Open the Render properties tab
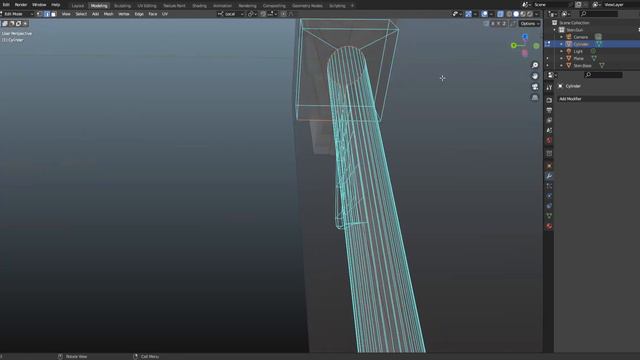The height and width of the screenshot is (360, 640). point(549,100)
